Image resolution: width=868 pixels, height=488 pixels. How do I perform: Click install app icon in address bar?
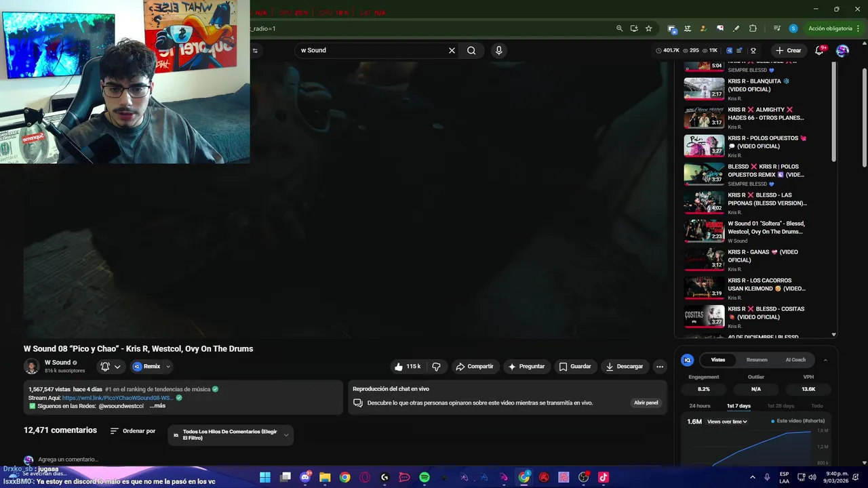tap(634, 28)
